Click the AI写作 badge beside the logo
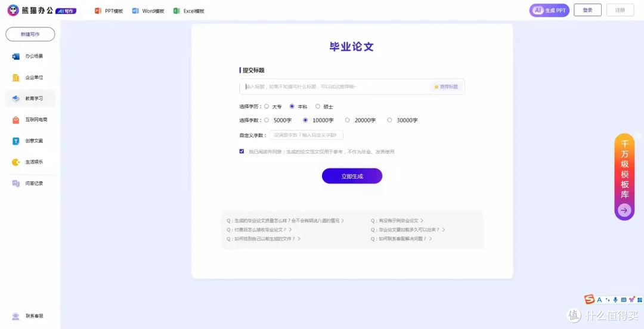644x329 pixels. tap(66, 11)
